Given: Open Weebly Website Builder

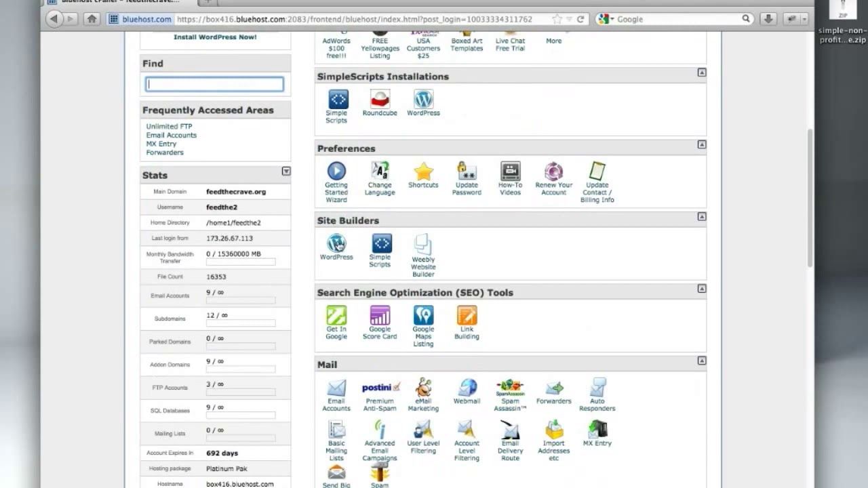Looking at the screenshot, I should click(423, 255).
